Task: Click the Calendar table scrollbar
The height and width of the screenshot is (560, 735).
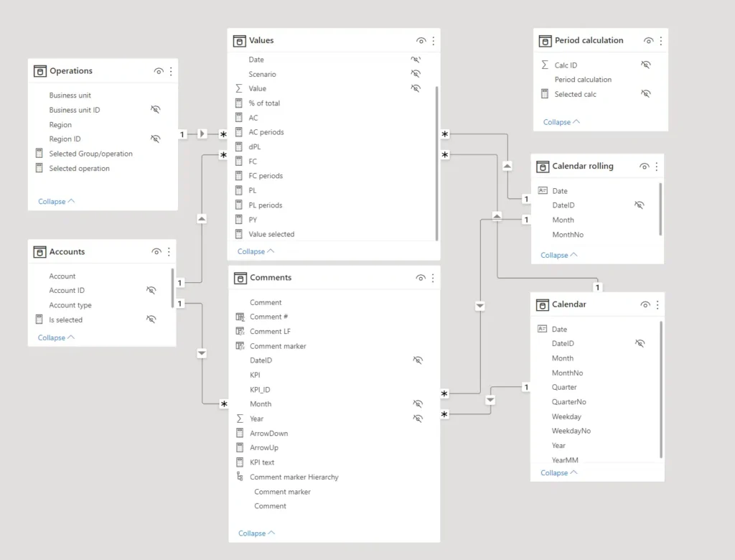Action: point(661,389)
